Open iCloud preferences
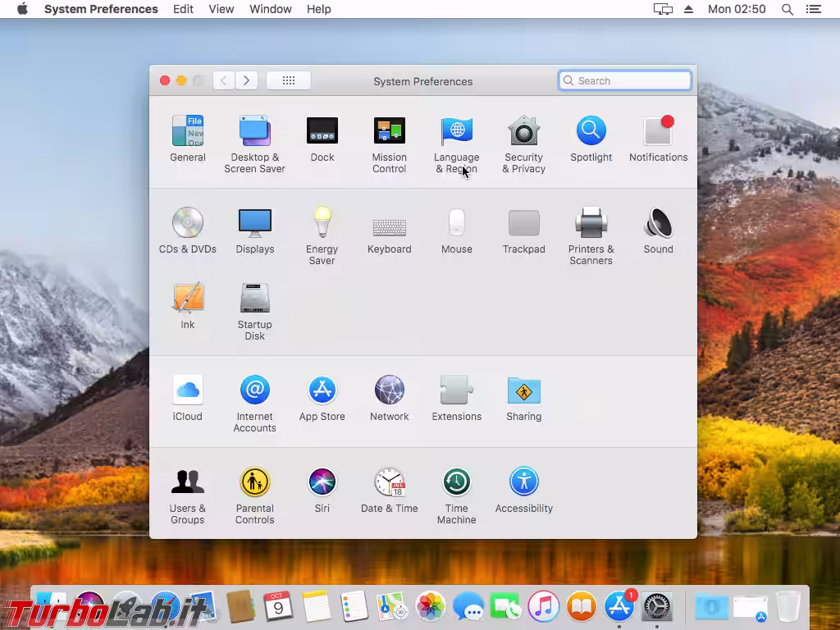This screenshot has width=840, height=630. click(x=188, y=389)
